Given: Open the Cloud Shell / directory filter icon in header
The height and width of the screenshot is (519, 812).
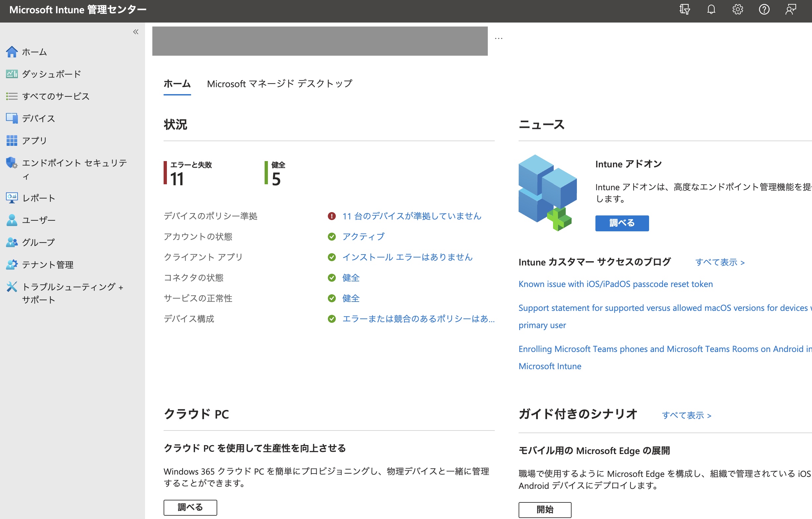Looking at the screenshot, I should pyautogui.click(x=685, y=10).
